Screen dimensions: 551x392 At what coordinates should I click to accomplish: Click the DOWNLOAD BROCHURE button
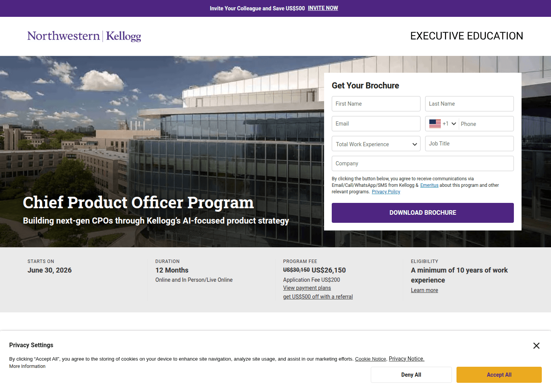(x=423, y=213)
